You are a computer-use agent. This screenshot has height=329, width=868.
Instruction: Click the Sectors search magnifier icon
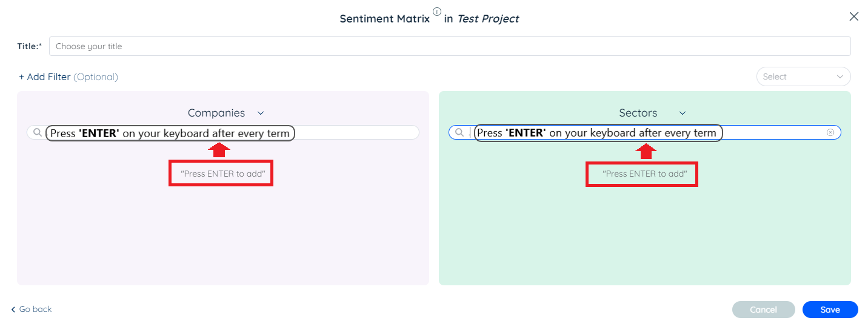pos(459,132)
